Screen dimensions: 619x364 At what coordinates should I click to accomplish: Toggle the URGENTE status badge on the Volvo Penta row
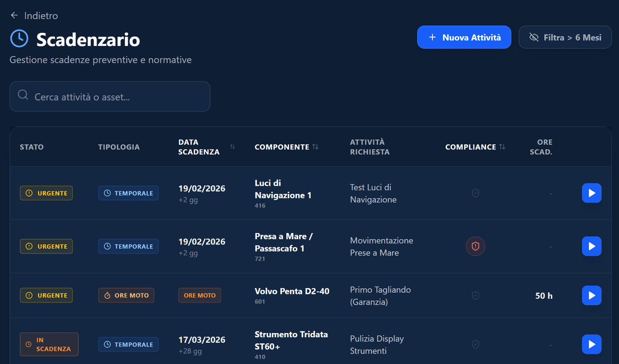coord(46,295)
